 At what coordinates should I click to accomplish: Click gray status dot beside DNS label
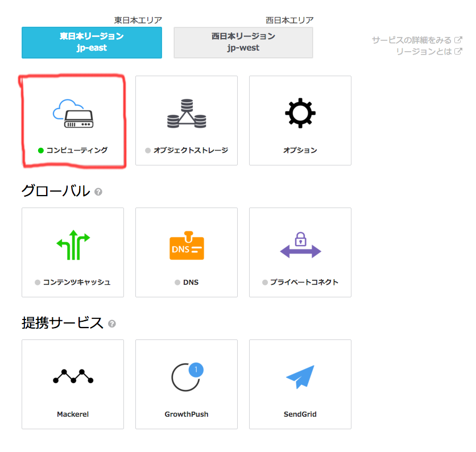[177, 283]
